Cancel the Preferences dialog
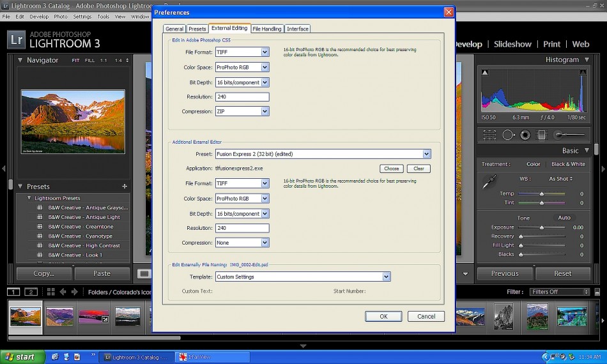Image resolution: width=607 pixels, height=364 pixels. [426, 316]
